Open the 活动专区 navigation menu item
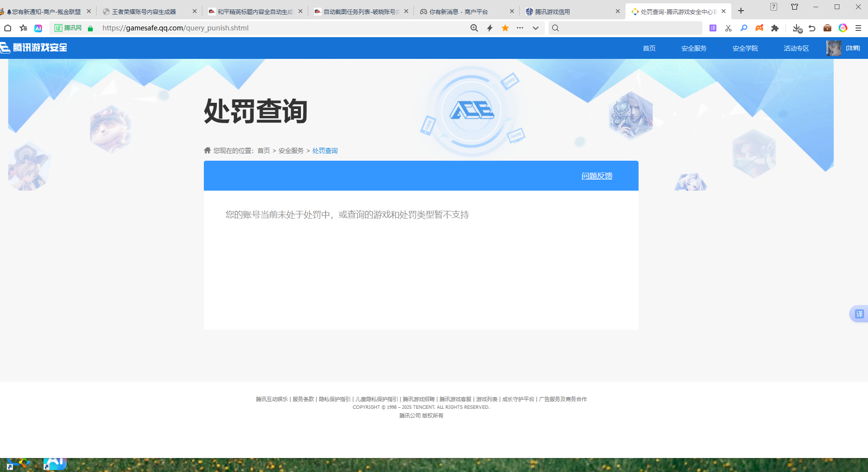The height and width of the screenshot is (472, 868). click(x=797, y=48)
